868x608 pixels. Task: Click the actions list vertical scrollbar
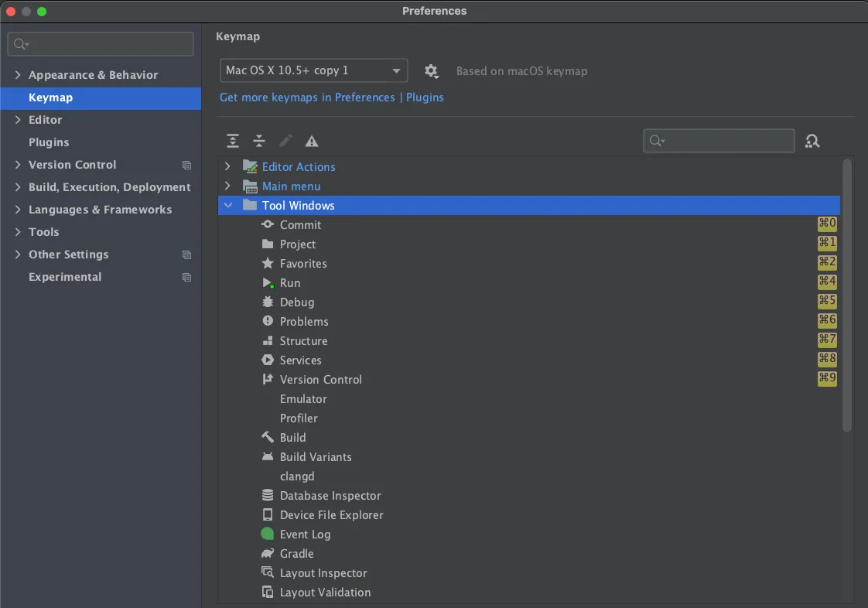tap(846, 294)
